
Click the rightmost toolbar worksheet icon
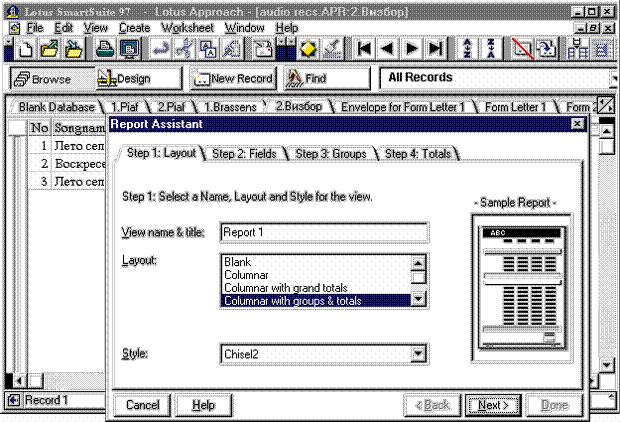tap(601, 49)
